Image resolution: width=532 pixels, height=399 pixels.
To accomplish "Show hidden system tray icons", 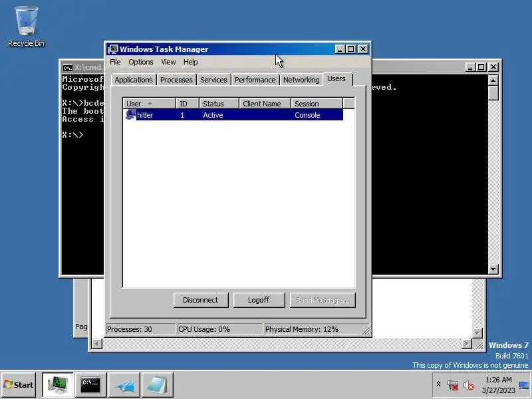I will tap(438, 384).
